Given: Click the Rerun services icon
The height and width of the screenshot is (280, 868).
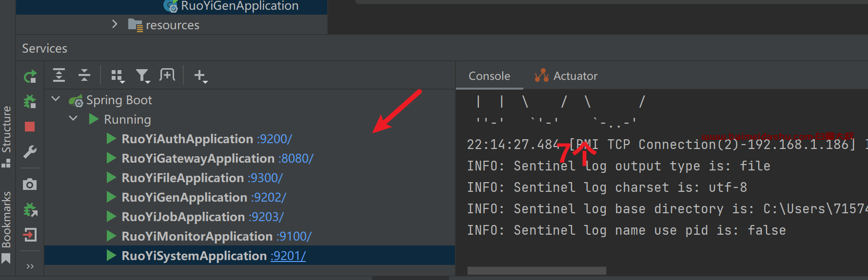Looking at the screenshot, I should (x=30, y=76).
